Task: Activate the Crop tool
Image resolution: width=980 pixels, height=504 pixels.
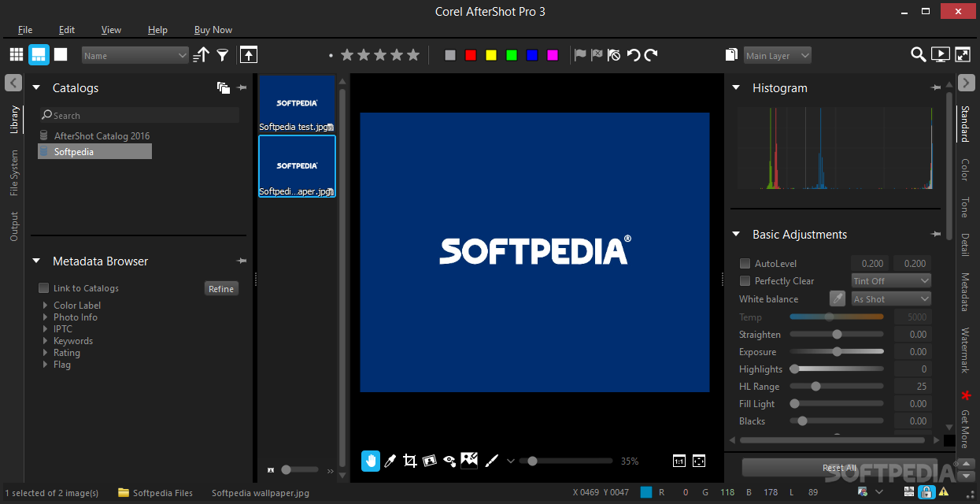Action: (409, 461)
